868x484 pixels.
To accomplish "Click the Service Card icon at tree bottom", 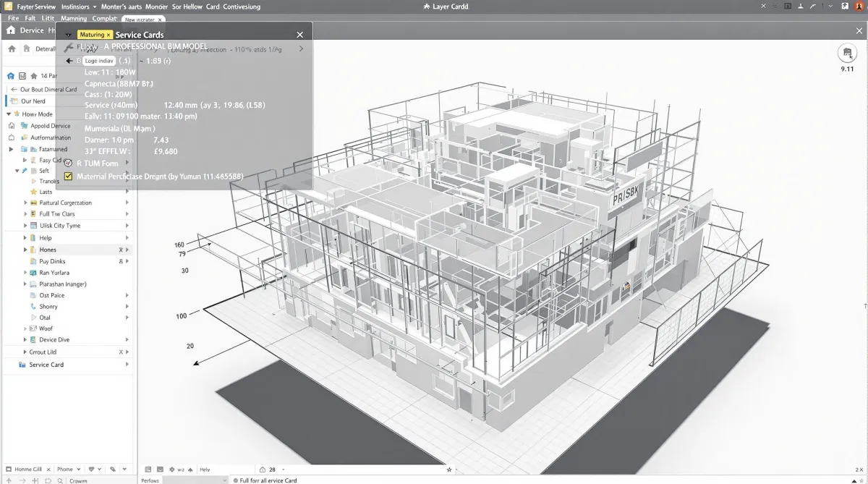I will click(x=21, y=365).
